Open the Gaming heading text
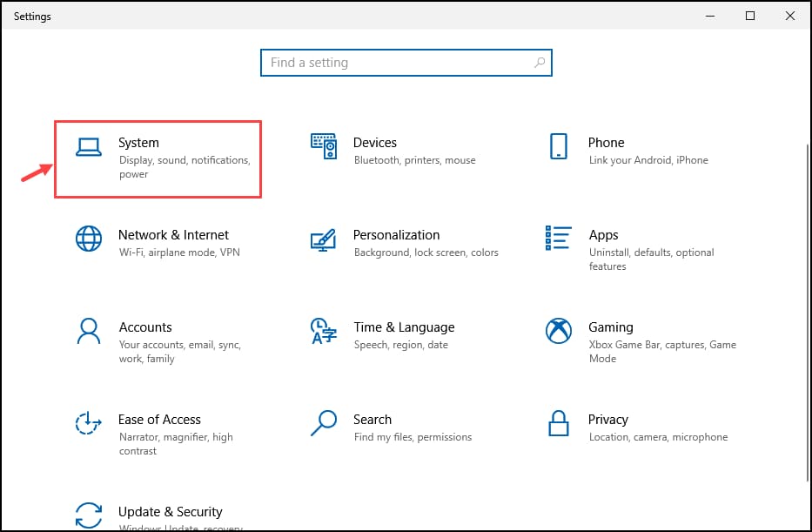This screenshot has height=532, width=812. [610, 327]
